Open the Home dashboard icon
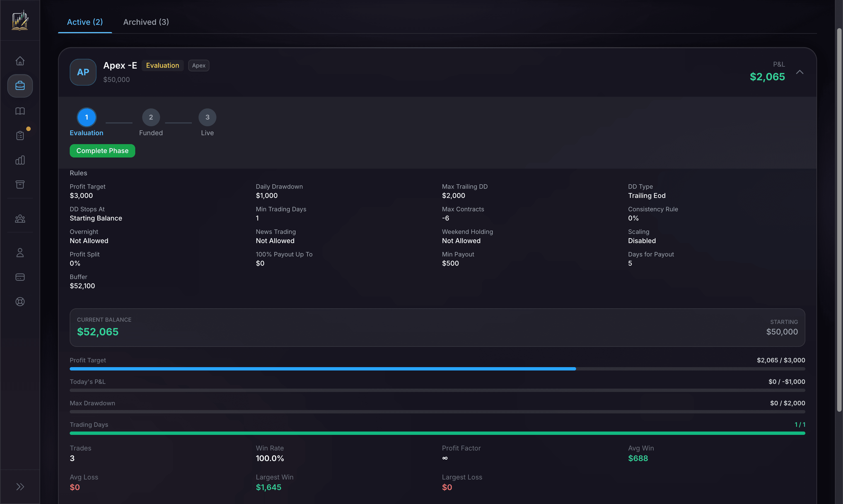Image resolution: width=843 pixels, height=504 pixels. 20,60
